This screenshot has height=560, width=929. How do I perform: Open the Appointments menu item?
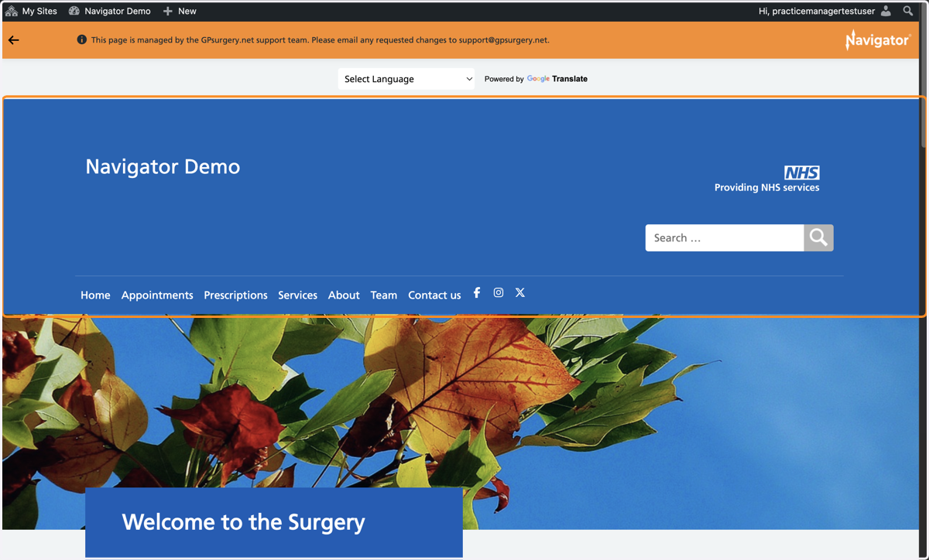click(157, 295)
